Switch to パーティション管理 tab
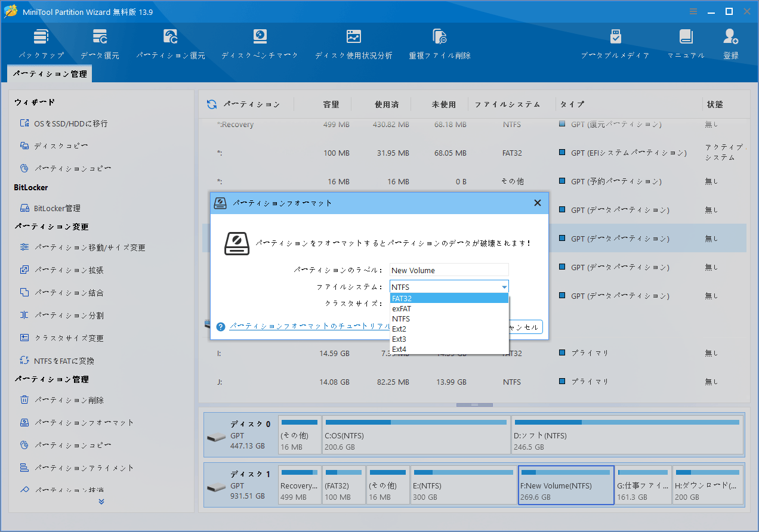The image size is (759, 532). 50,74
